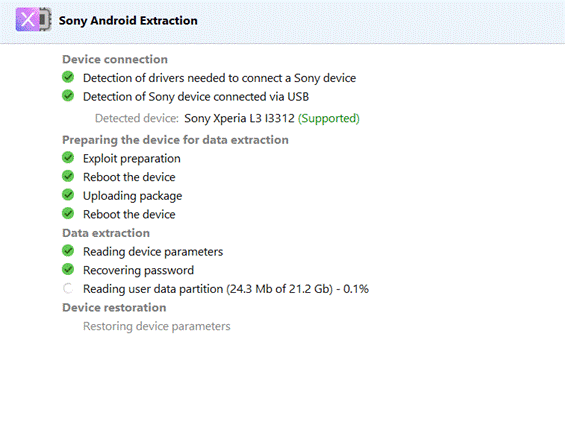Click the Restoring device parameters step
The width and height of the screenshot is (565, 433).
(157, 326)
